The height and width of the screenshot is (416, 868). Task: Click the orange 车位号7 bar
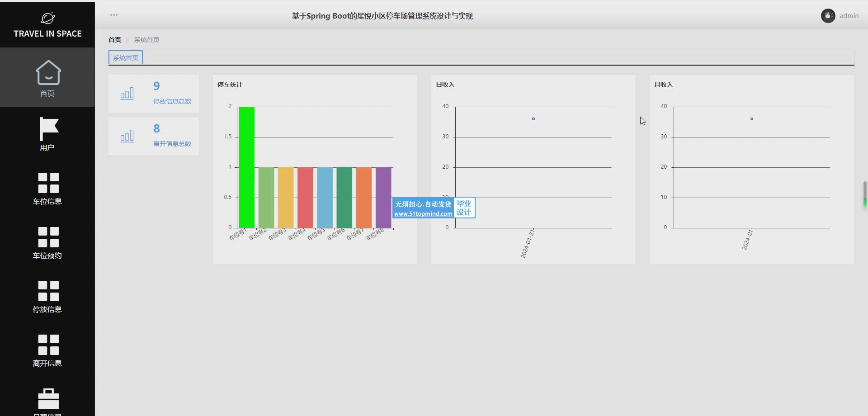point(363,198)
